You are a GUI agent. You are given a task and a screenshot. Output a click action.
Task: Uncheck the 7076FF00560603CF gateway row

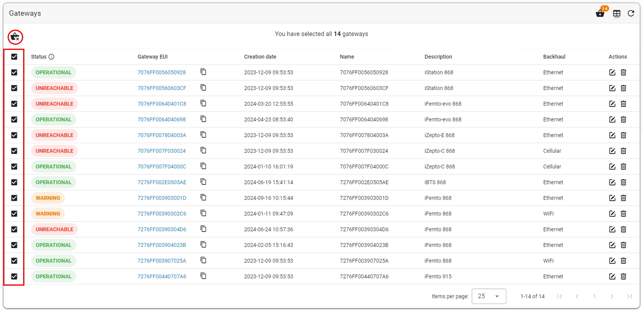tap(14, 88)
